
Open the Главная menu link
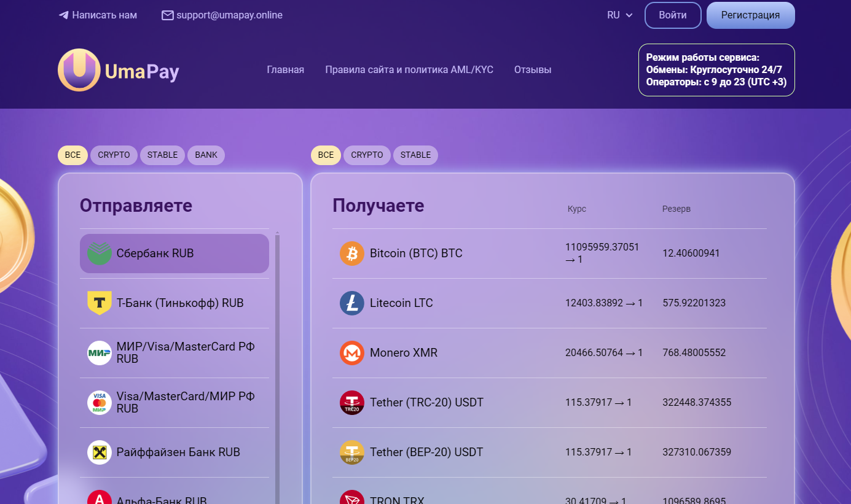pos(285,70)
